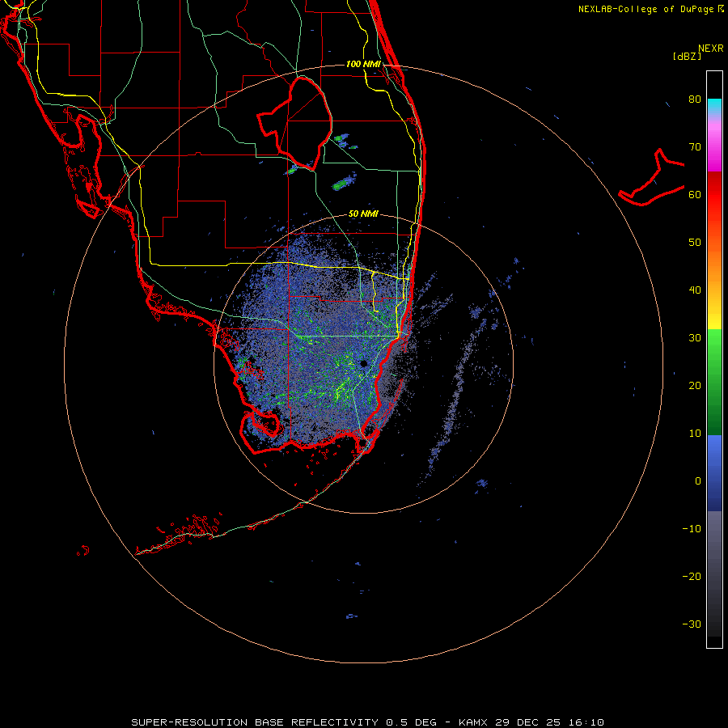The width and height of the screenshot is (728, 728).
Task: Click the 50 dBZ scale value
Action: point(695,243)
